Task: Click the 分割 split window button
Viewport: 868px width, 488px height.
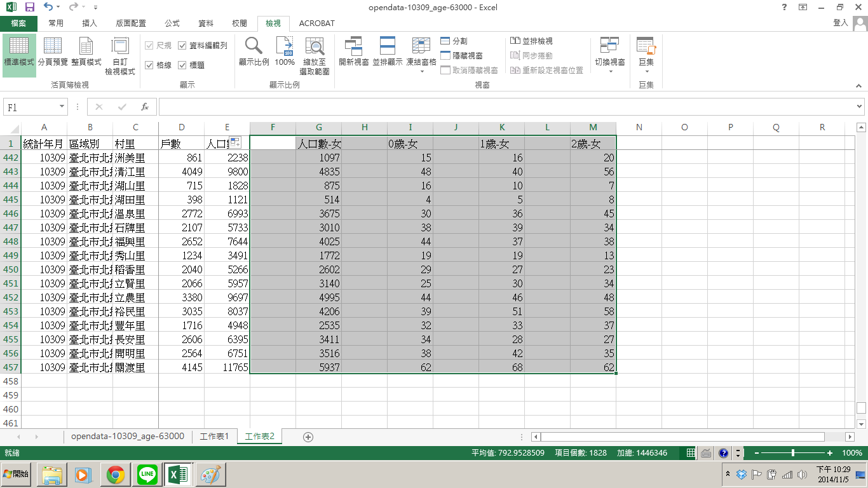Action: point(454,41)
